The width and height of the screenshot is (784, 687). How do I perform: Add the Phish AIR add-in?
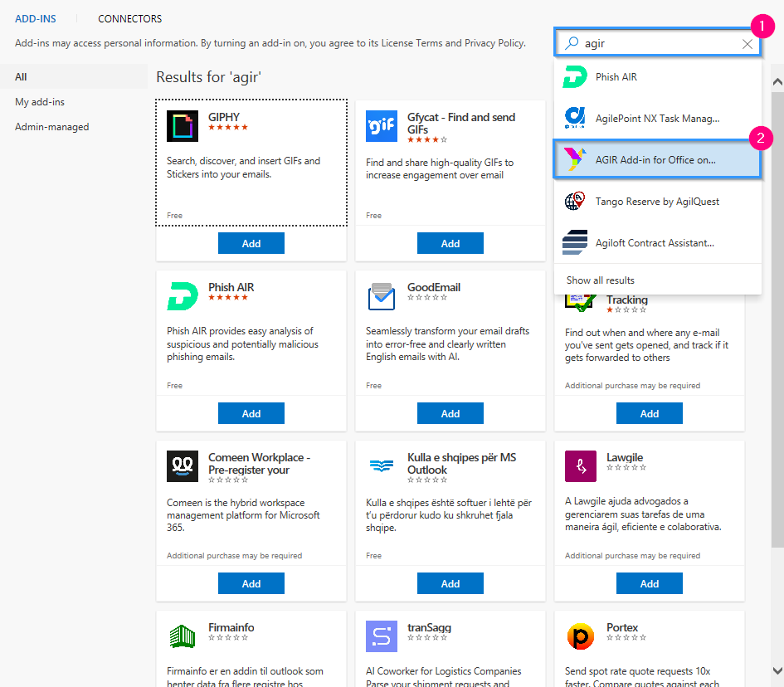tap(251, 413)
